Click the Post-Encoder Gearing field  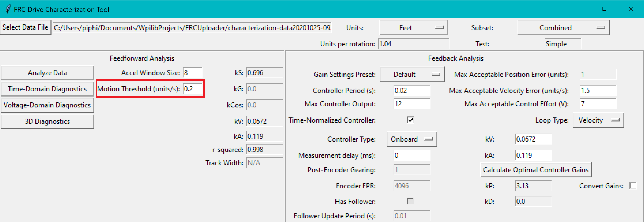(412, 170)
